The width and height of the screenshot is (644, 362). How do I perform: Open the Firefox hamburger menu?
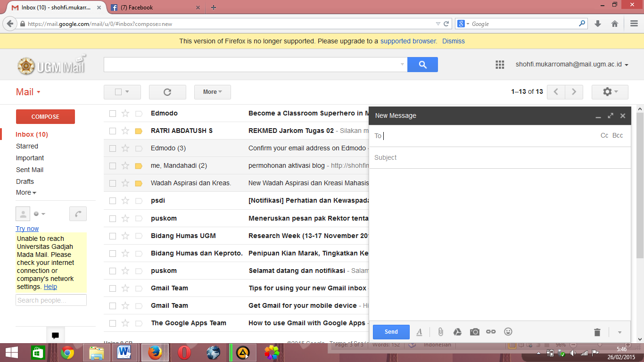[x=634, y=24]
